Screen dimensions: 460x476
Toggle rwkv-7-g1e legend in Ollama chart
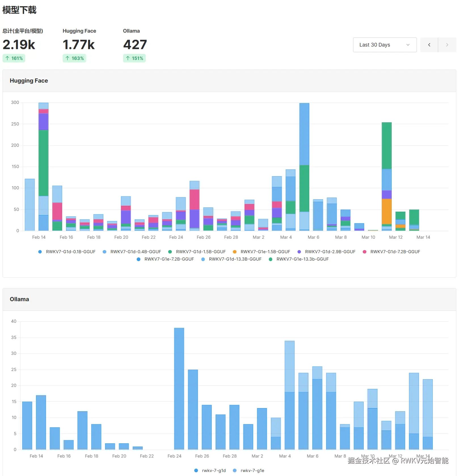(x=249, y=471)
